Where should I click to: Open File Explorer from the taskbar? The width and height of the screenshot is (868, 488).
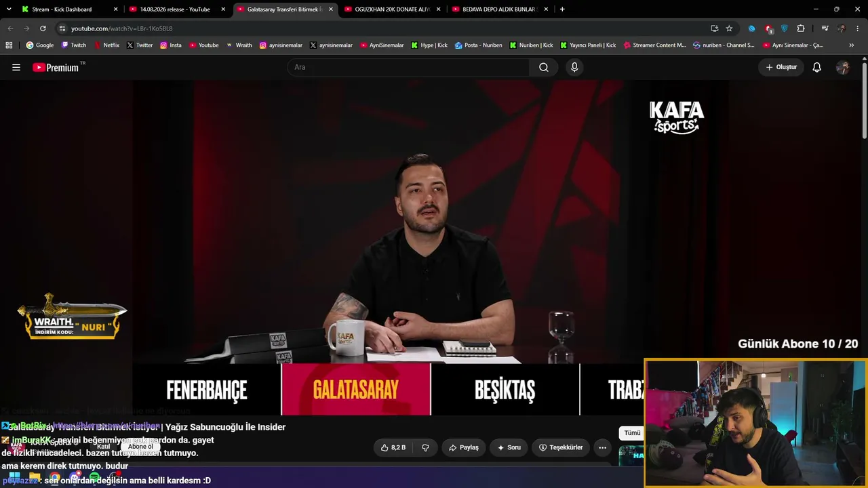[34, 478]
